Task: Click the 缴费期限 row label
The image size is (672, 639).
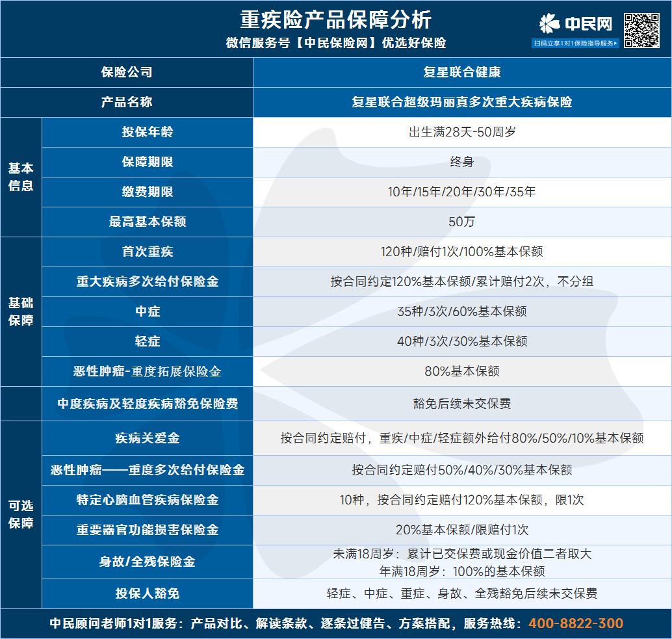Action: click(x=148, y=192)
